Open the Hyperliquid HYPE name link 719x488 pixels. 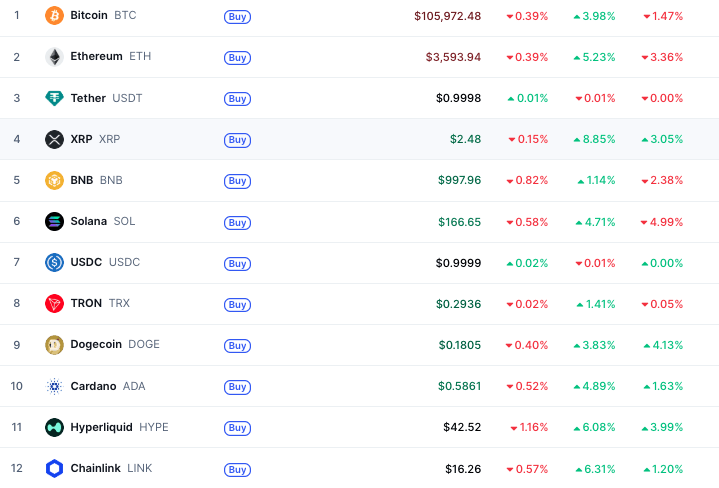coord(101,427)
